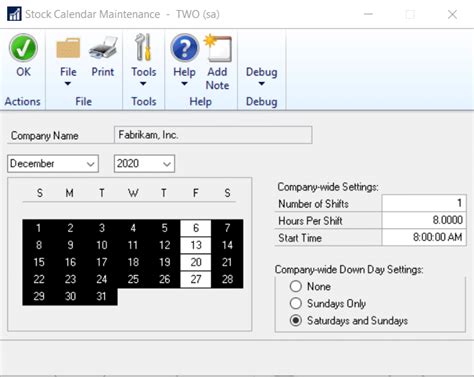Toggle calendar day 27
This screenshot has height=377, width=474.
click(x=196, y=279)
